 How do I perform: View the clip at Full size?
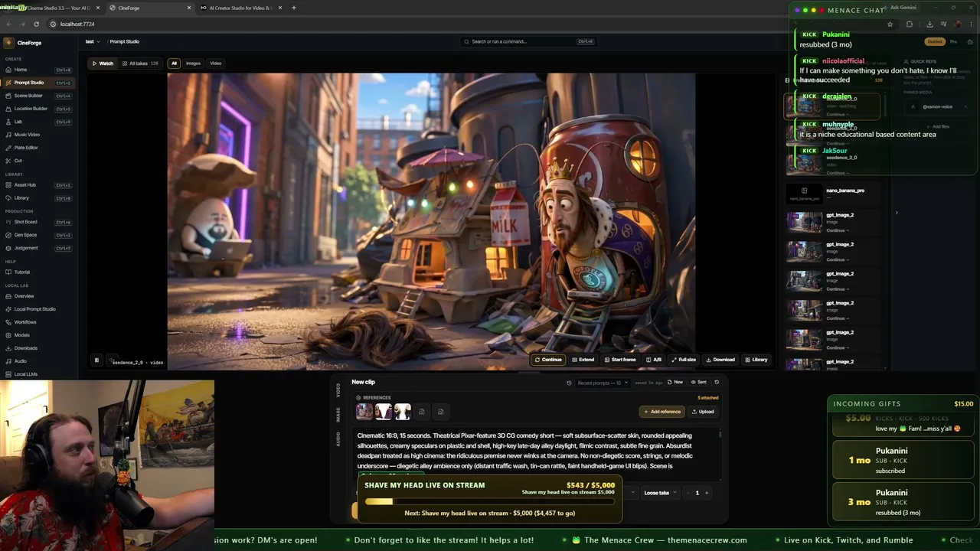(684, 360)
